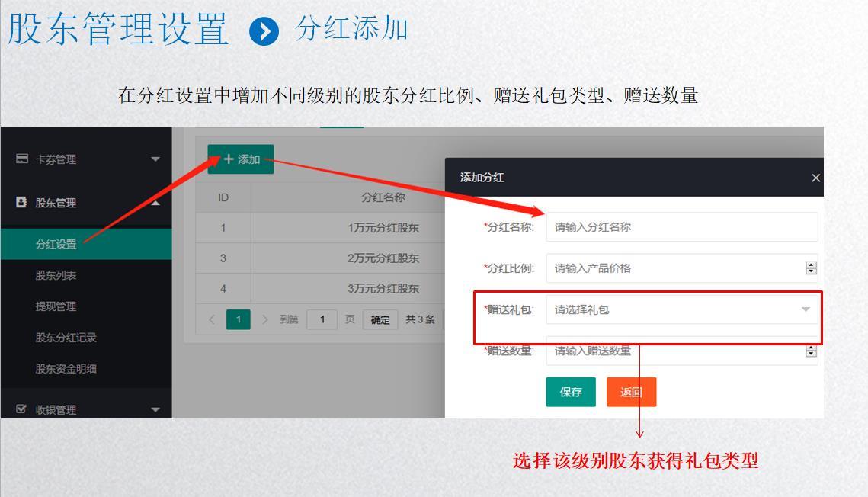Click the person icon beside 股东管理
The width and height of the screenshot is (868, 497).
tap(20, 203)
